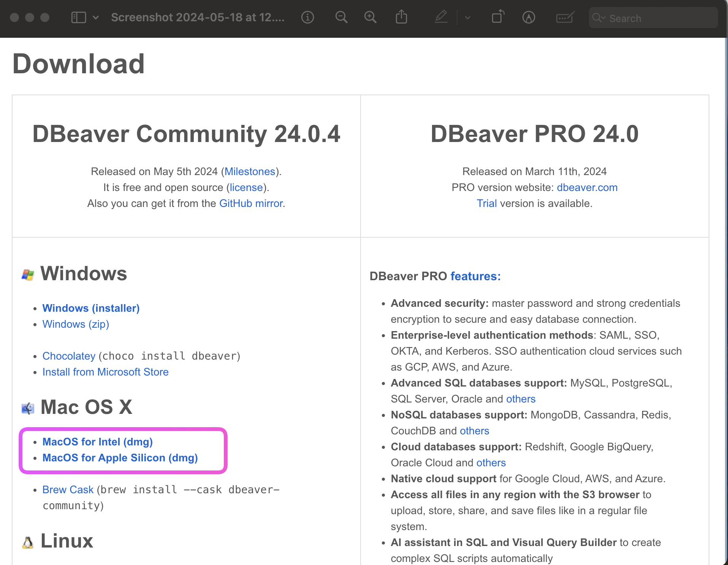Open the form filling toolbar icon
This screenshot has height=565, width=728.
[x=565, y=17]
